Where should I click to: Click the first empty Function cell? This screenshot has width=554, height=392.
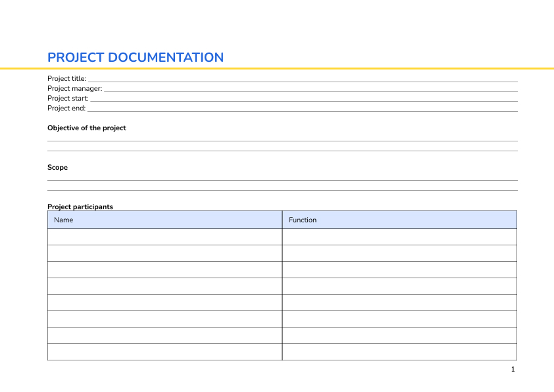point(399,236)
